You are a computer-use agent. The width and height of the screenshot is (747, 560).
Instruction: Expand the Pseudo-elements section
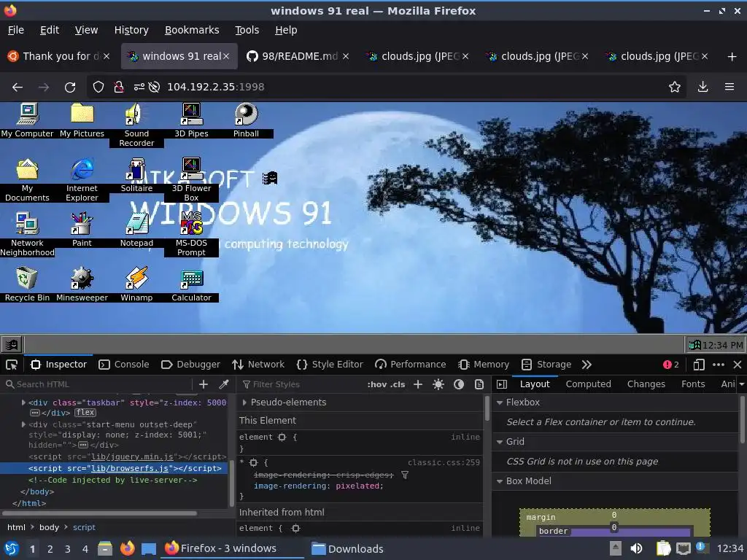tap(244, 402)
